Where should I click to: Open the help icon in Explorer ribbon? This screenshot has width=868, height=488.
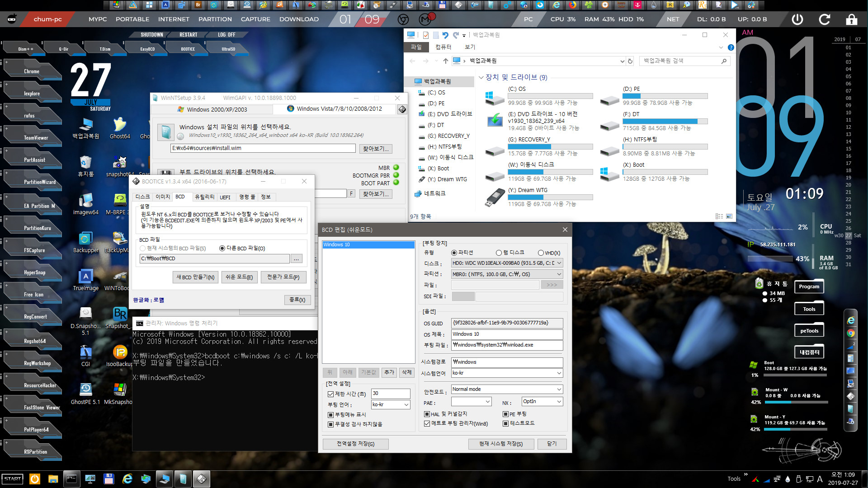731,47
